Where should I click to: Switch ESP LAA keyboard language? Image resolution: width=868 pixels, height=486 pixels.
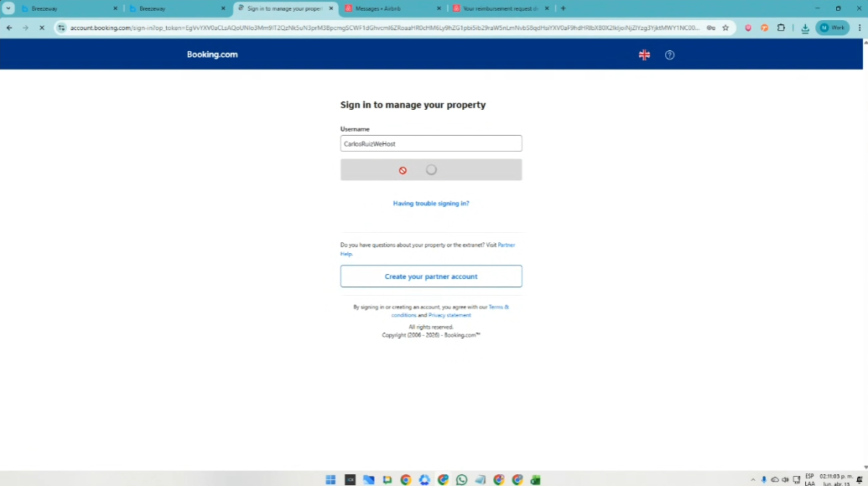click(x=810, y=480)
